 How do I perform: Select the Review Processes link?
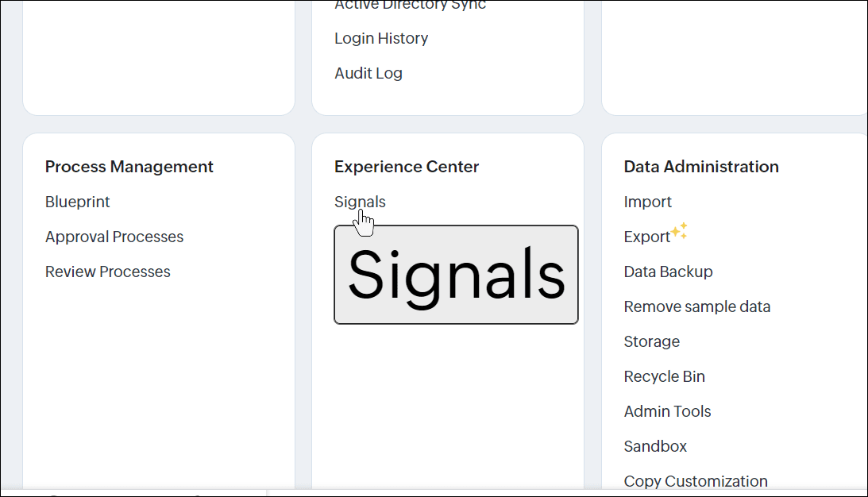(x=108, y=272)
